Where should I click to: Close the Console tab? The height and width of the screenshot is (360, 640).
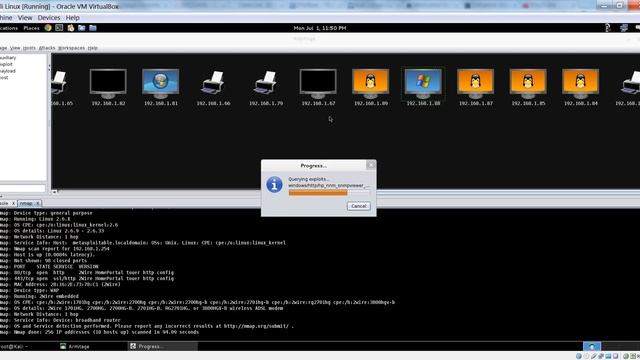(x=13, y=203)
